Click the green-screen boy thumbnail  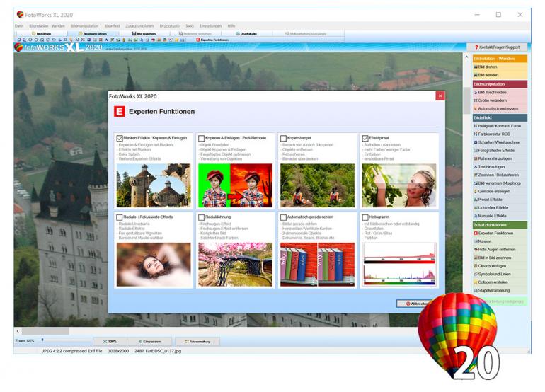235,185
